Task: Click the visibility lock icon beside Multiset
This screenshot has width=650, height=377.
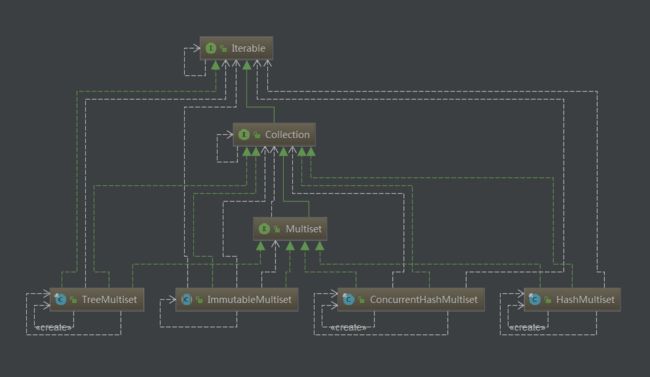Action: pyautogui.click(x=277, y=229)
